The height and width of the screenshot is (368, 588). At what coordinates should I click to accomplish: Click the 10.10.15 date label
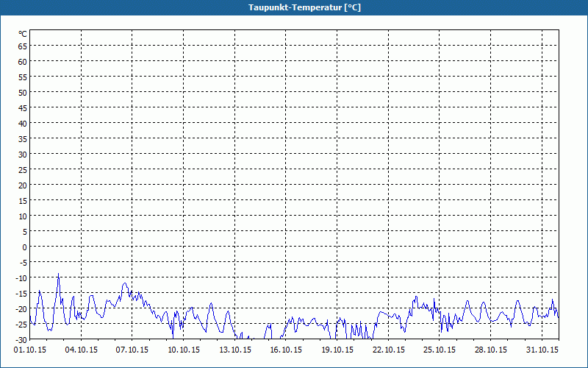pos(184,350)
